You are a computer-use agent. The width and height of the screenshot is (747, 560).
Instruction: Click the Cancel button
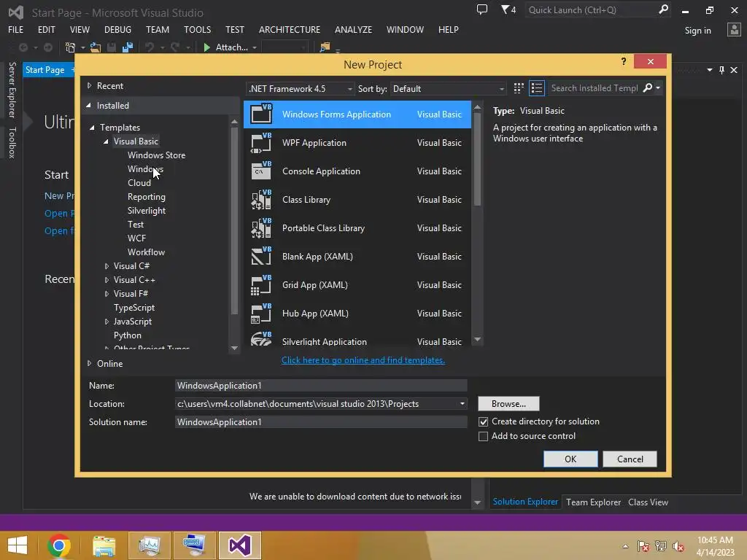[x=630, y=459]
